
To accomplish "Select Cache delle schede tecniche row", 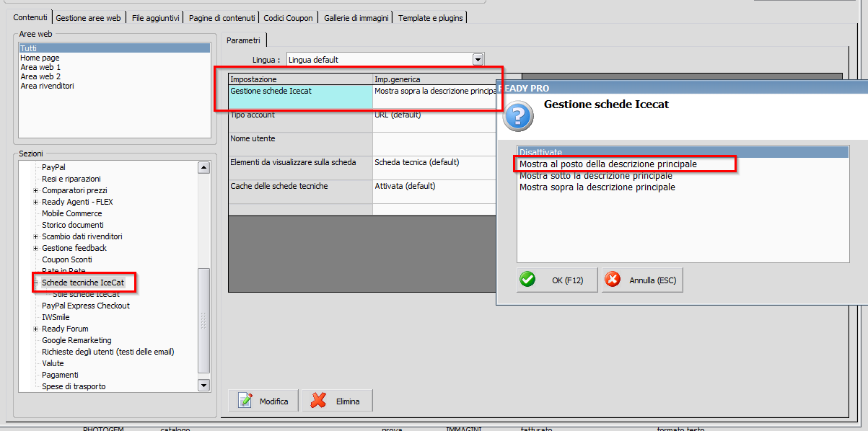I will [362, 192].
